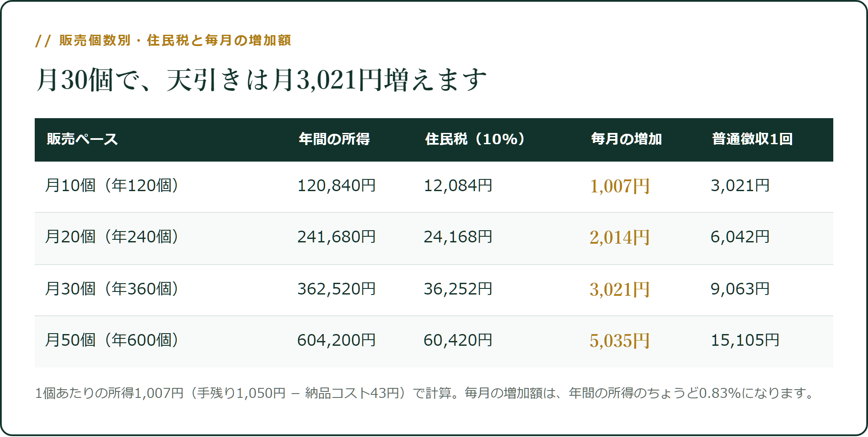Click the headline 月30個で、天引きは月3,021円増えます

pyautogui.click(x=261, y=80)
